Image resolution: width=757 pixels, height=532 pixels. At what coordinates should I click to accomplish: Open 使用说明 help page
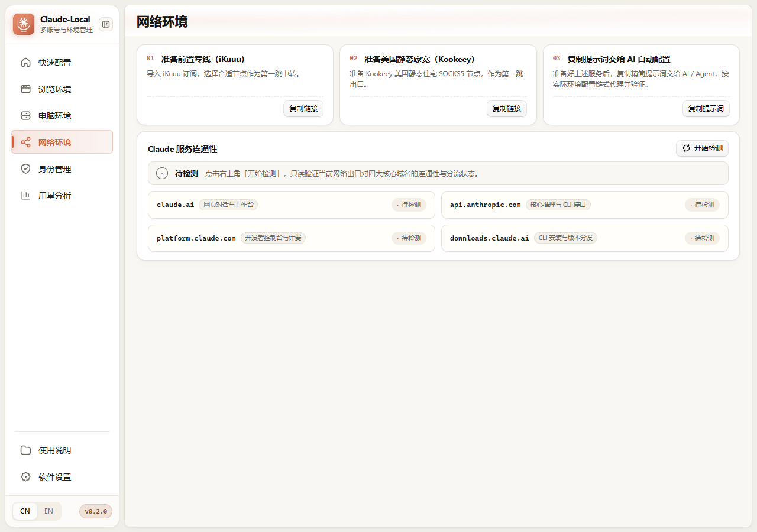click(62, 450)
